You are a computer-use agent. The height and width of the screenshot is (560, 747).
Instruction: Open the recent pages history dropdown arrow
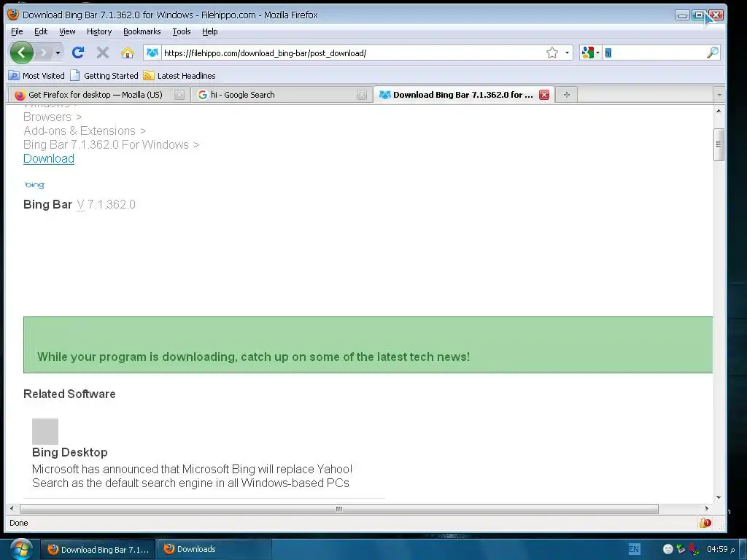[x=58, y=52]
